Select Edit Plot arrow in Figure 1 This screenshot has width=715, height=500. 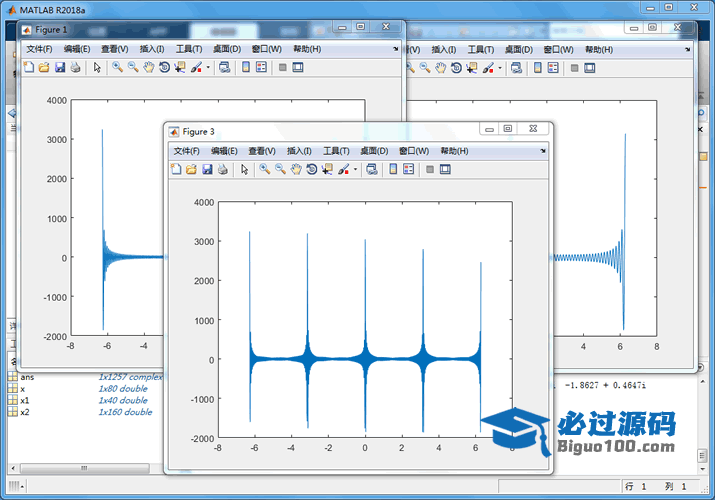[97, 67]
